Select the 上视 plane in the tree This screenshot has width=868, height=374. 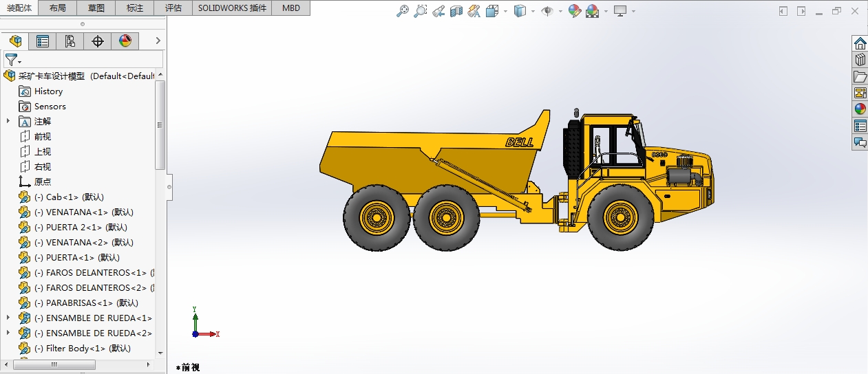tap(35, 151)
